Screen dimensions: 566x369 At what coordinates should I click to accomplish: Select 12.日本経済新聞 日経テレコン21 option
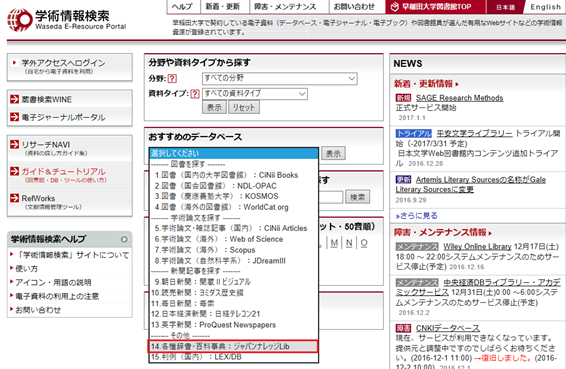234,314
